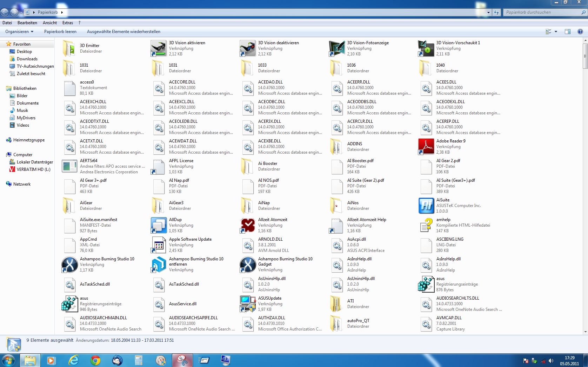Select Netzwerk in the sidebar
The height and width of the screenshot is (367, 588).
pyautogui.click(x=22, y=184)
